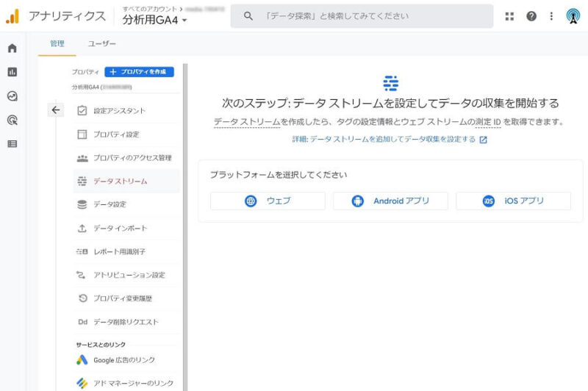Click the Android robot icon
Screen dimensions: 588x391
coord(357,201)
